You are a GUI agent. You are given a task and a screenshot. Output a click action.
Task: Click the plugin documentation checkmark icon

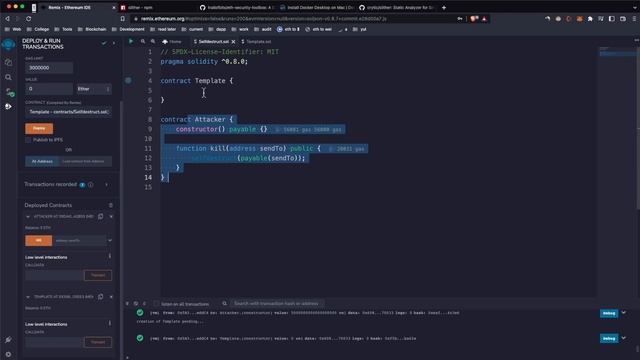coord(104,43)
